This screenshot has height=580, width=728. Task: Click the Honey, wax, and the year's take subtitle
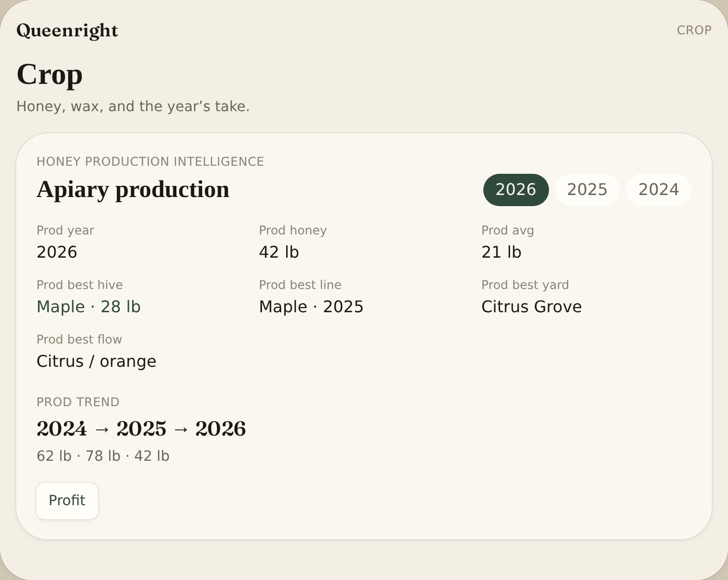(133, 107)
